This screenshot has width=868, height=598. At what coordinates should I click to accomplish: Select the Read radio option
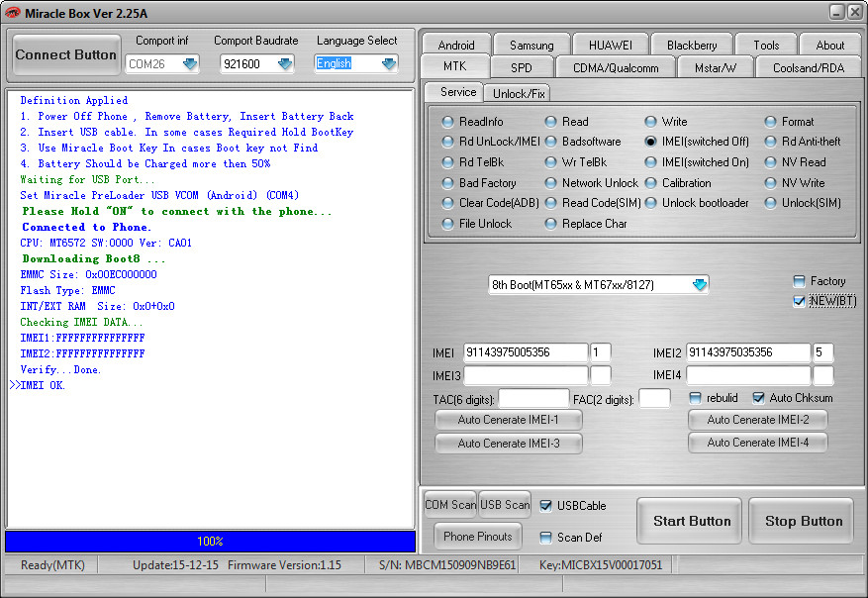coord(567,121)
